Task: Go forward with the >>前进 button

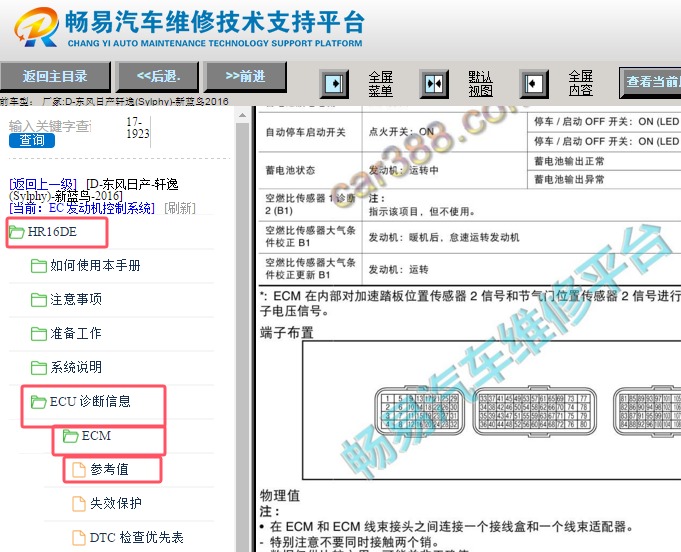Action: point(245,76)
